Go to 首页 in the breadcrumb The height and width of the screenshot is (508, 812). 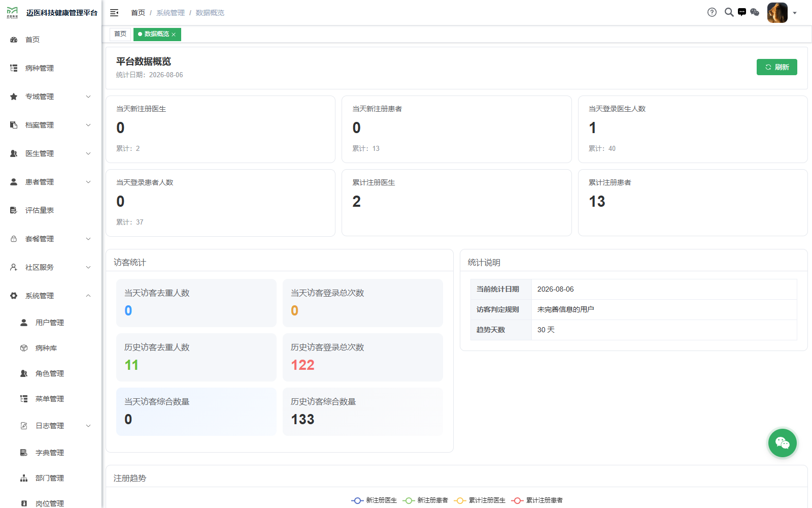point(138,13)
